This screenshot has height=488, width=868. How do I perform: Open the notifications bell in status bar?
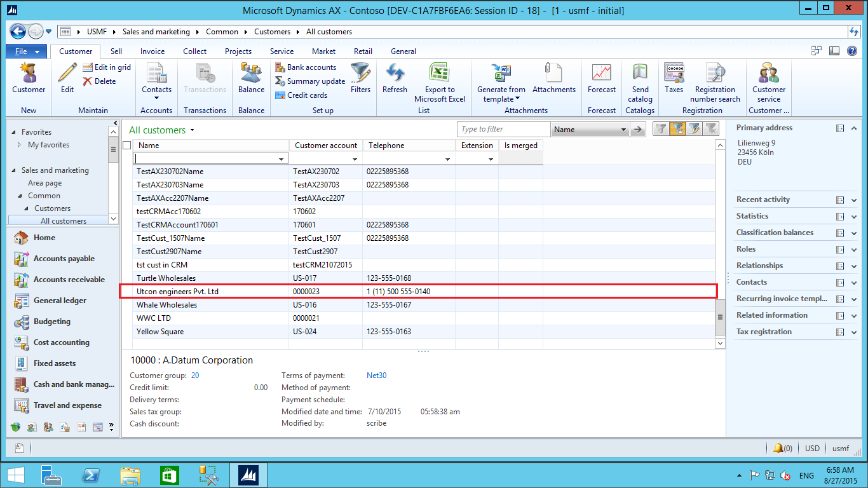point(778,448)
